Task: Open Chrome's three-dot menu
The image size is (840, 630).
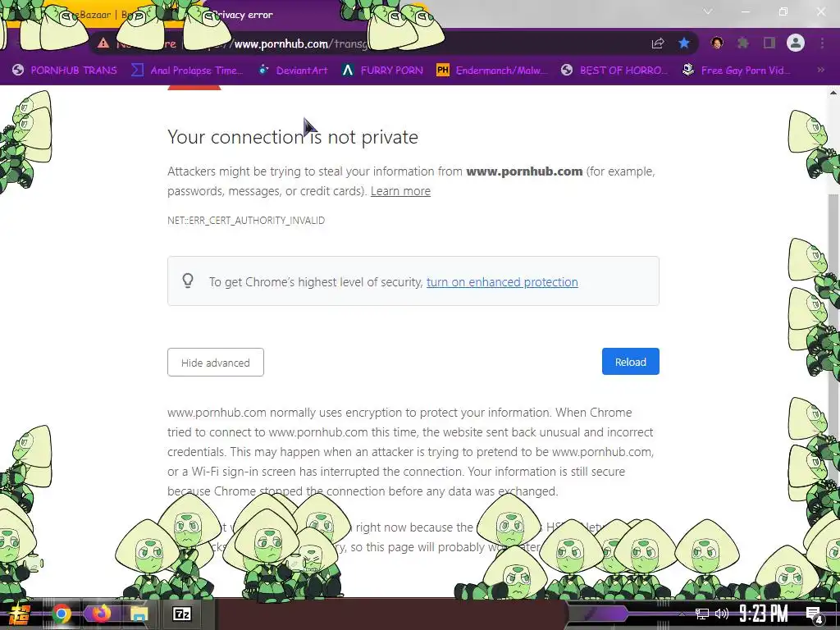Action: 822,43
